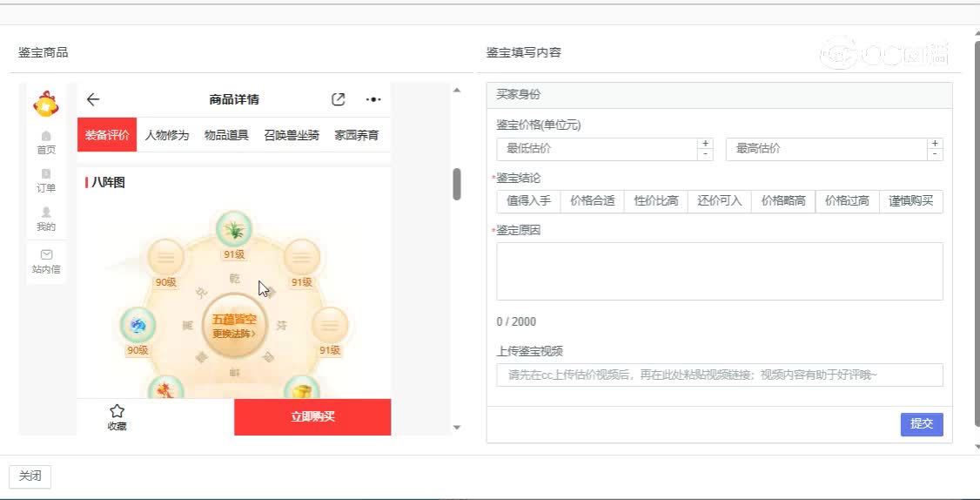This screenshot has width=980, height=500.
Task: Decrease 最低估价 with minus stepper
Action: point(706,154)
